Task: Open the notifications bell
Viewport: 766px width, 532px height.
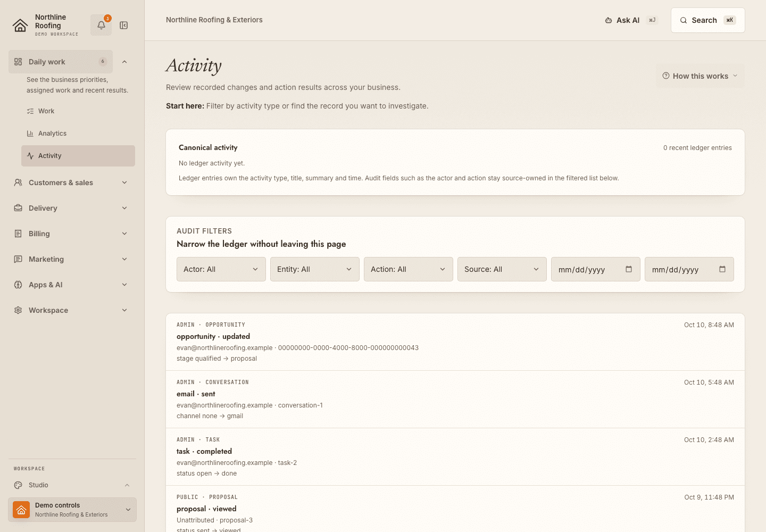Action: (101, 25)
